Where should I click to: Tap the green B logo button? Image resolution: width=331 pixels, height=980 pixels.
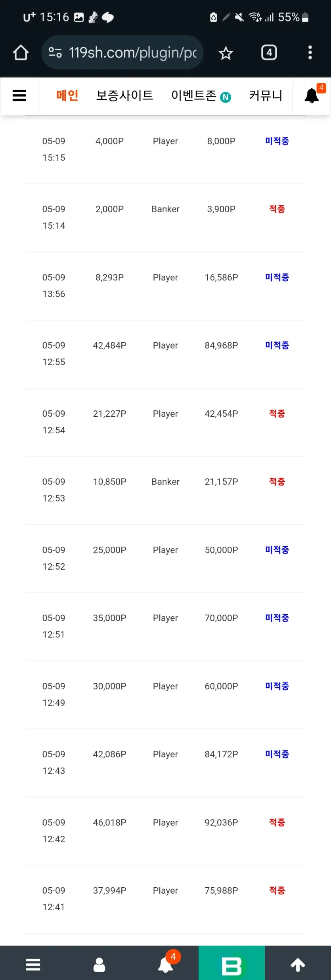point(232,963)
